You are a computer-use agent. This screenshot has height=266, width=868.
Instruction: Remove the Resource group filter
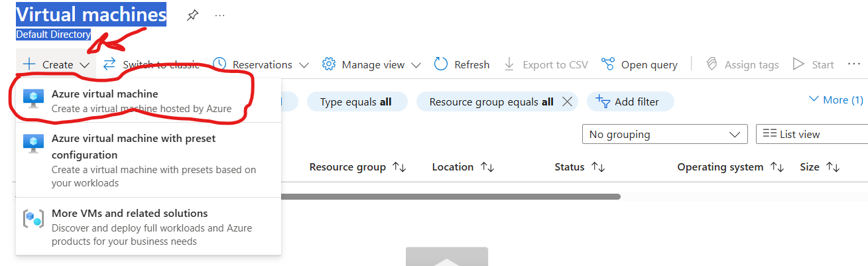tap(567, 101)
